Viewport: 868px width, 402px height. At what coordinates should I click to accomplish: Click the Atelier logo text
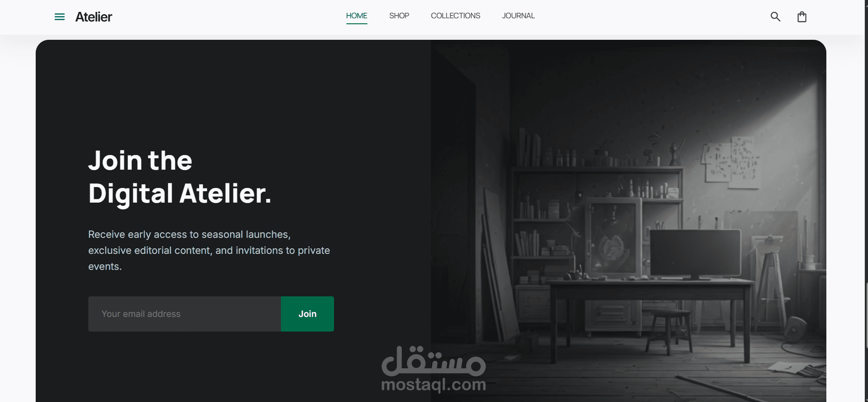pyautogui.click(x=93, y=17)
